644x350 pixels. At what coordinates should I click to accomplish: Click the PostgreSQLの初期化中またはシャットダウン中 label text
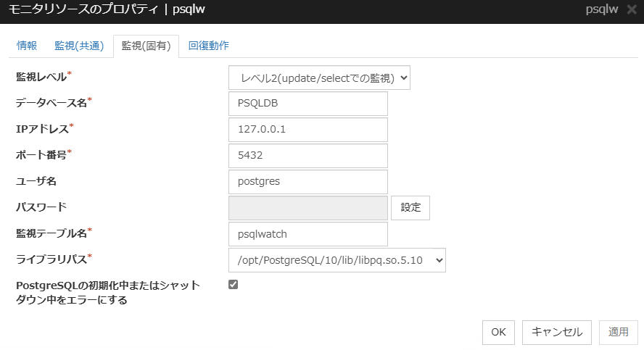pyautogui.click(x=107, y=292)
